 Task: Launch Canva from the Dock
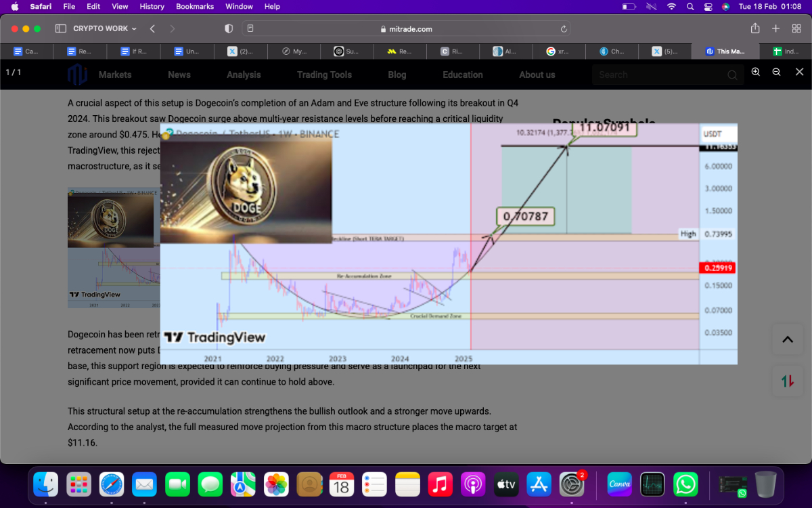point(620,484)
